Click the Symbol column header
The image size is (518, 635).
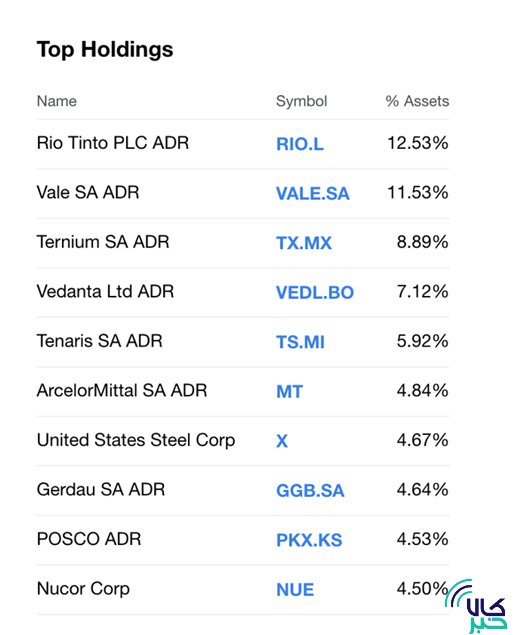pos(301,101)
